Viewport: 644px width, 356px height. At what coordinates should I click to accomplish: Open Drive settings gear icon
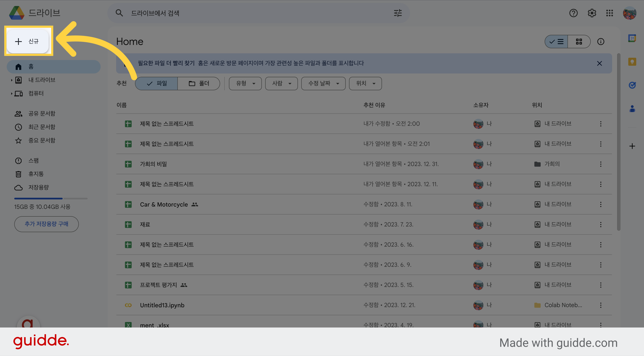click(592, 13)
